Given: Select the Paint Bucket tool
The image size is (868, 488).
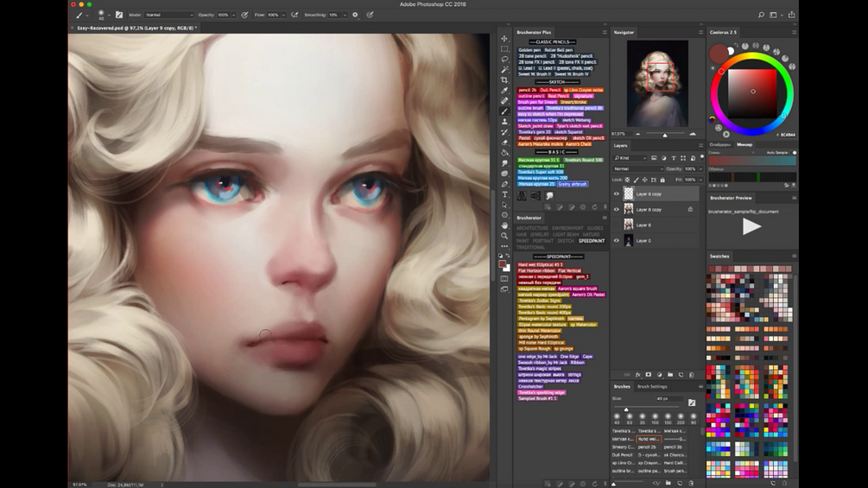Looking at the screenshot, I should [504, 153].
